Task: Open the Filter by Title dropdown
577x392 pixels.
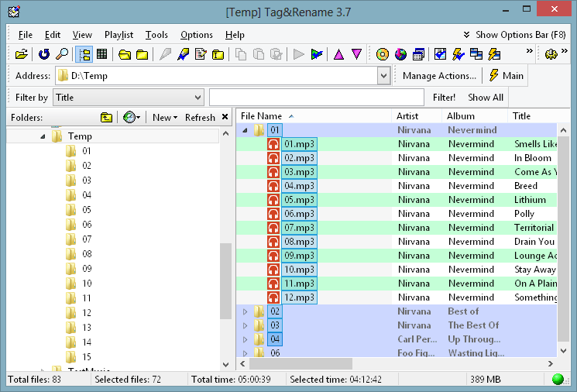Action: click(197, 98)
